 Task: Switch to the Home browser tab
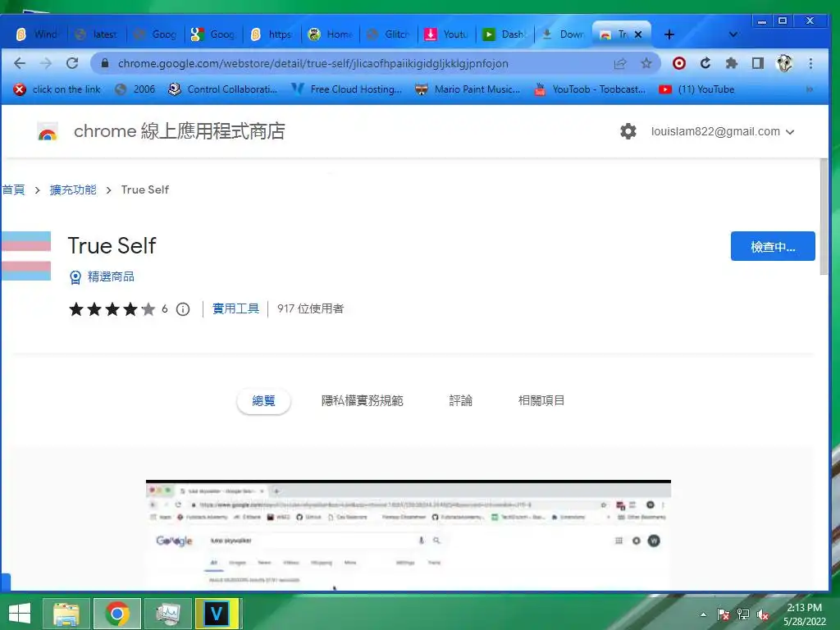tap(331, 34)
